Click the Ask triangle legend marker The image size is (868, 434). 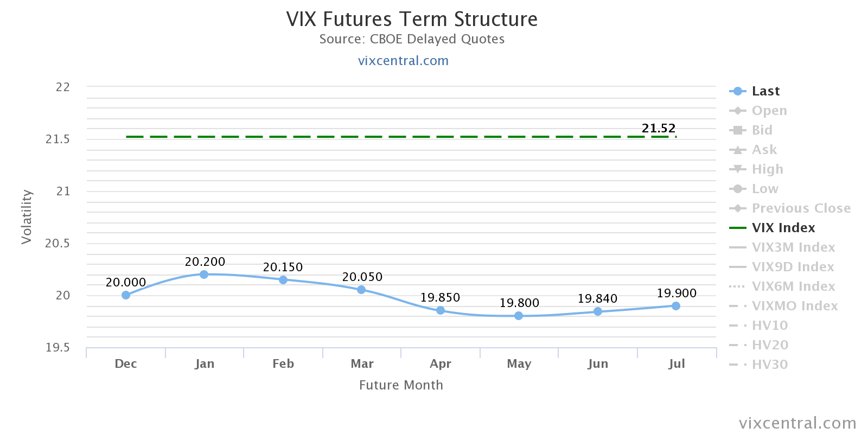point(738,150)
